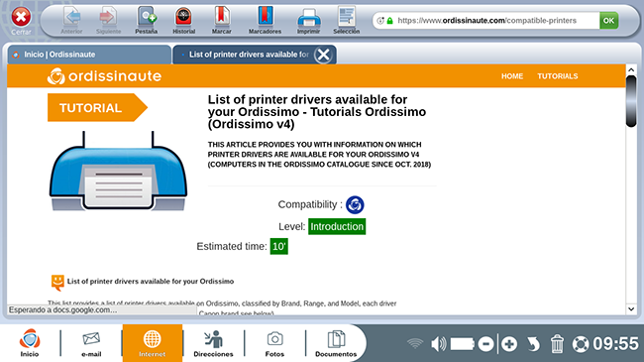Click the blue printer illustration

(x=118, y=171)
